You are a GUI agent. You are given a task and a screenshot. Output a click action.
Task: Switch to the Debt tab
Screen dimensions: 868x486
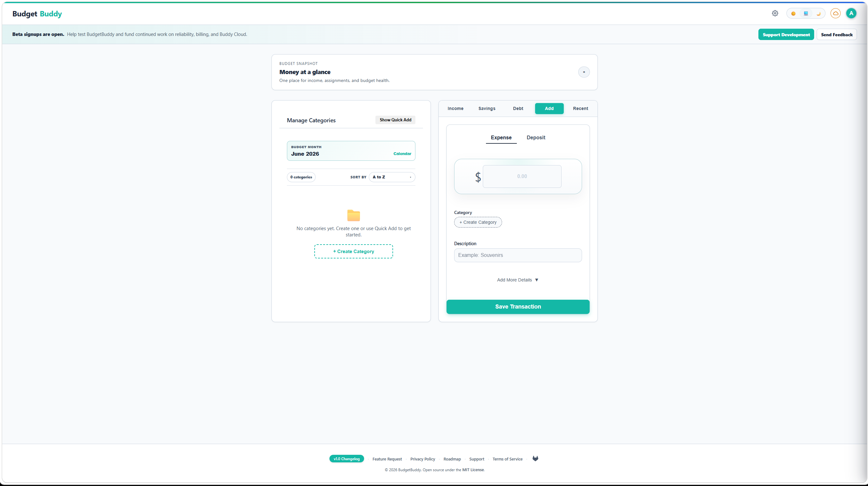coord(518,109)
